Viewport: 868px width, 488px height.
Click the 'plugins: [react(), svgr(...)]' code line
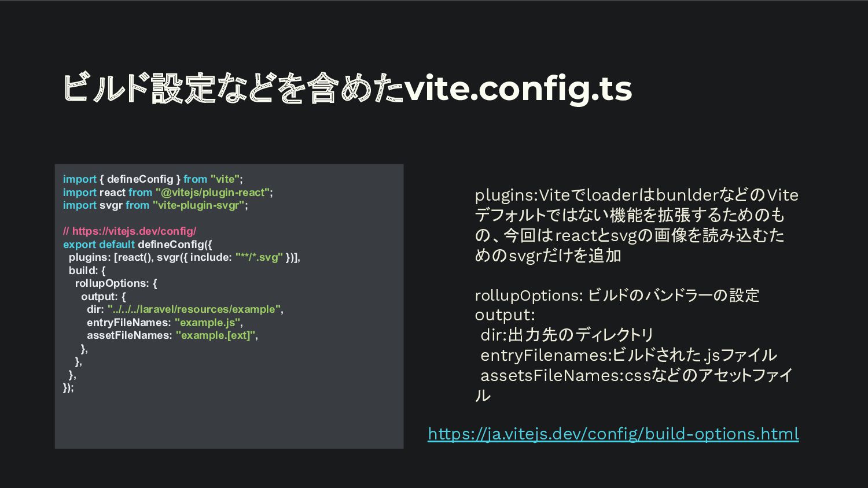click(x=185, y=257)
